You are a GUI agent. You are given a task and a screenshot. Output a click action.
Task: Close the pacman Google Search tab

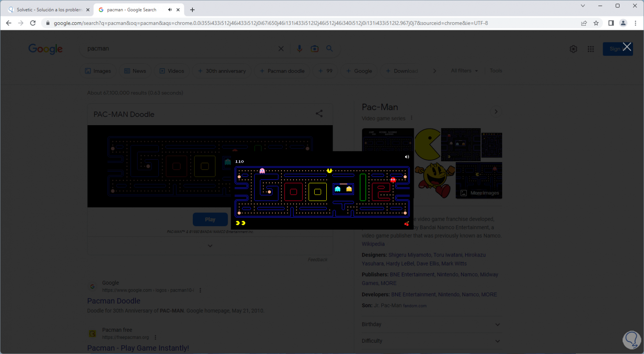coord(178,10)
